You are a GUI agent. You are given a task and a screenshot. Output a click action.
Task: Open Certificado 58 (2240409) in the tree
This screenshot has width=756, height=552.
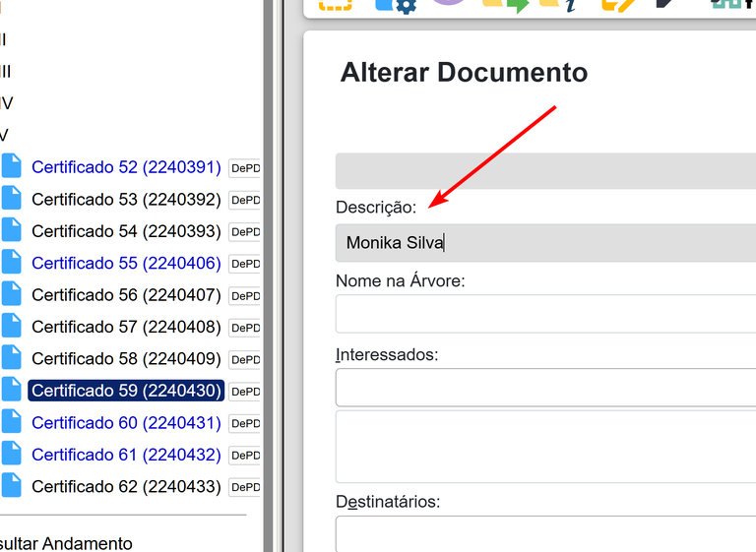point(126,359)
